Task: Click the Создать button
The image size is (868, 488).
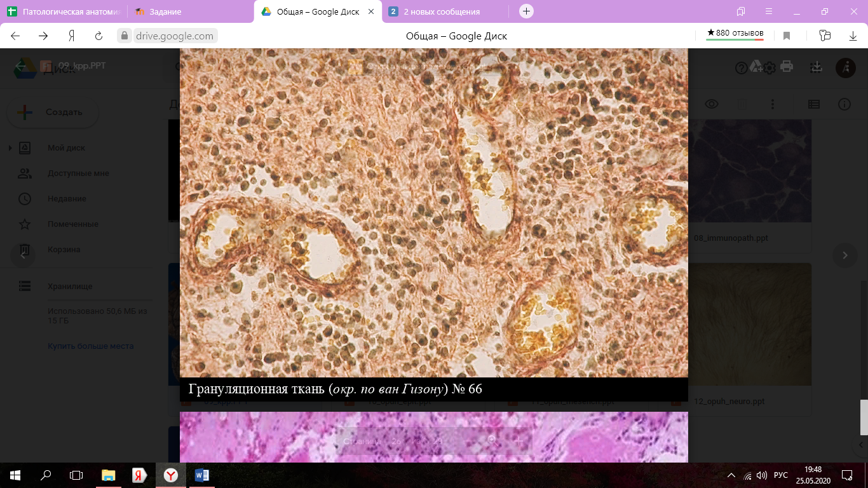Action: [x=53, y=112]
